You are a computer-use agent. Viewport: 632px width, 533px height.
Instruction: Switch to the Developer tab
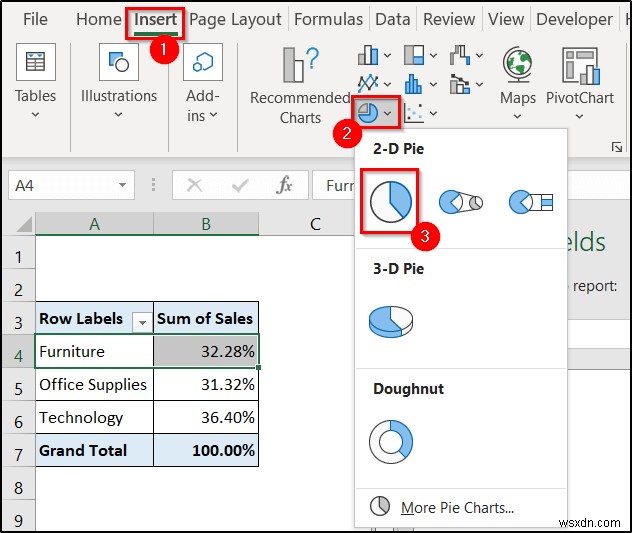[574, 19]
